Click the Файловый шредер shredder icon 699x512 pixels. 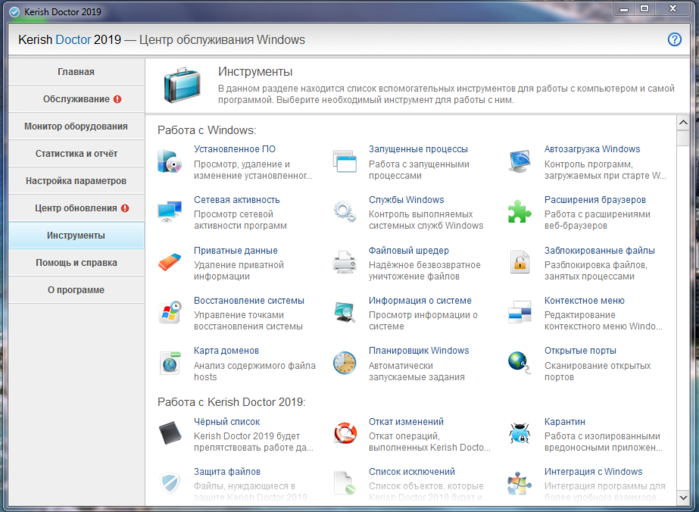tap(345, 262)
